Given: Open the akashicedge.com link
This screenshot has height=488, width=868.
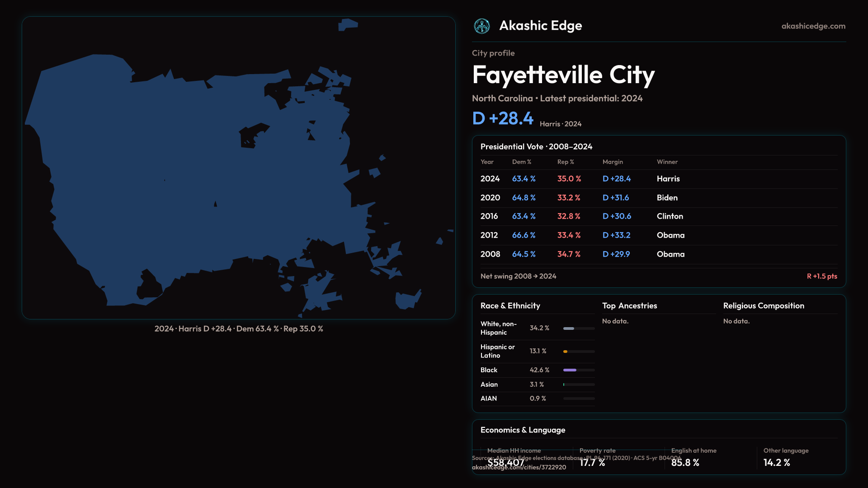Looking at the screenshot, I should [813, 26].
